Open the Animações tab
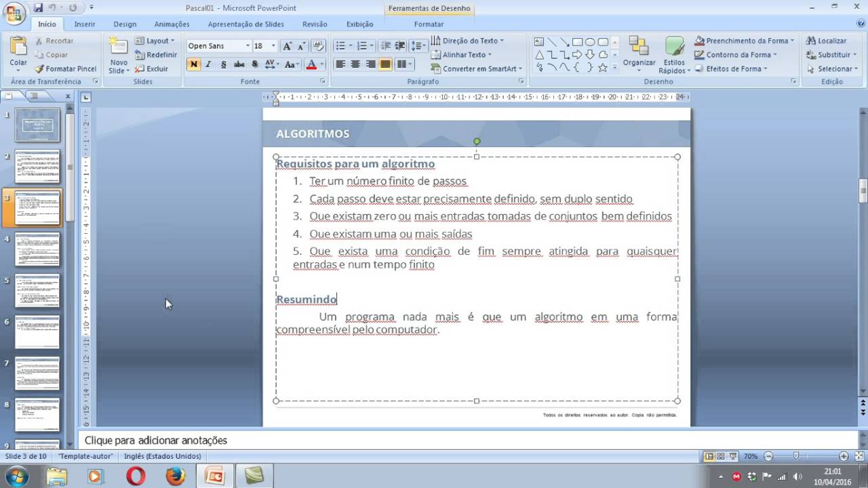The height and width of the screenshot is (488, 868). 172,24
